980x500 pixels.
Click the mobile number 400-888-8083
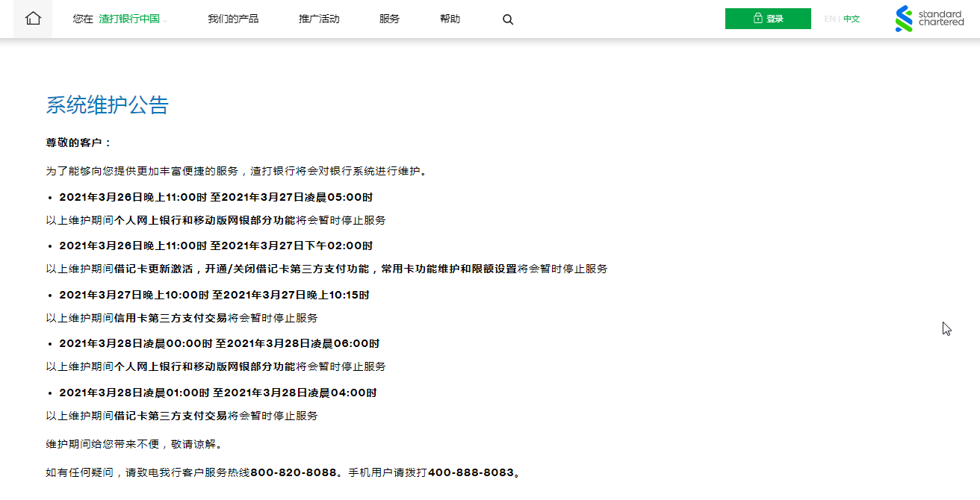[471, 472]
